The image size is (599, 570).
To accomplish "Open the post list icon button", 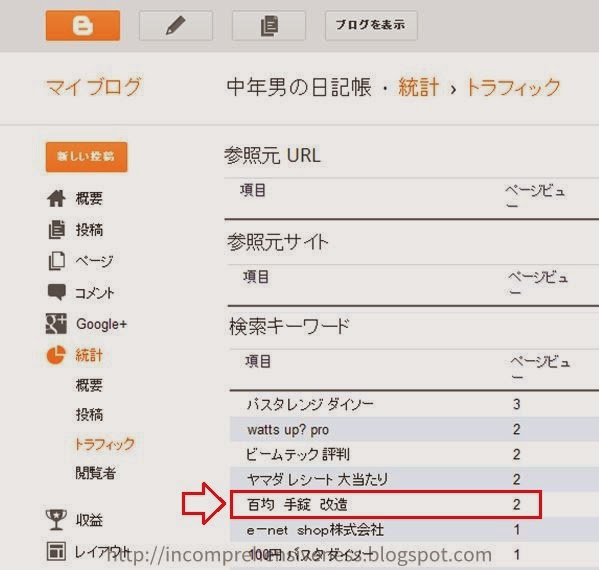I will (x=269, y=26).
